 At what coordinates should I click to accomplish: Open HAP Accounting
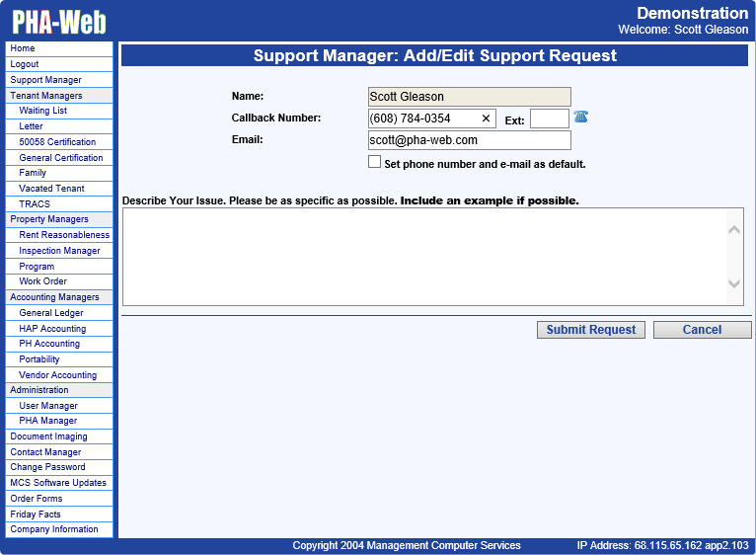[59, 328]
